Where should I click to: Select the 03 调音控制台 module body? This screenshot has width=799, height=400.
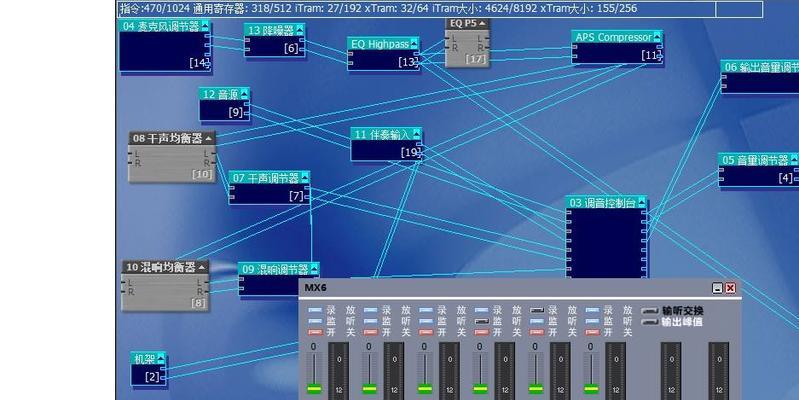606,243
